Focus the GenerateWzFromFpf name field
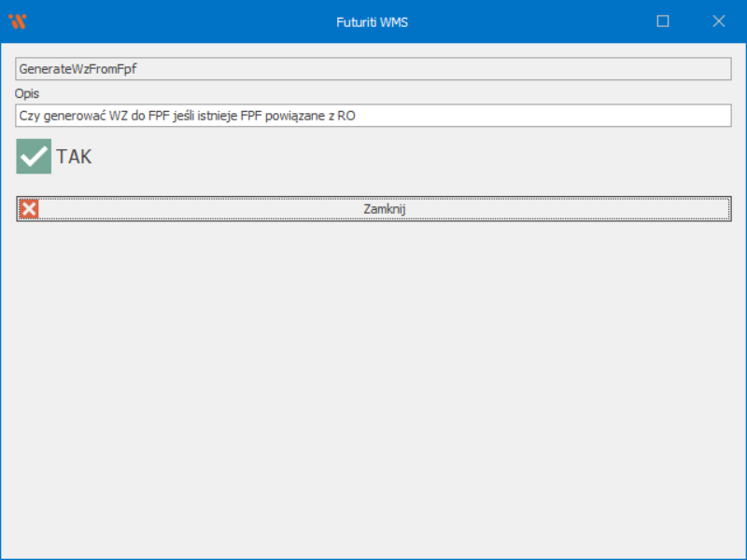The height and width of the screenshot is (560, 747). click(x=373, y=69)
